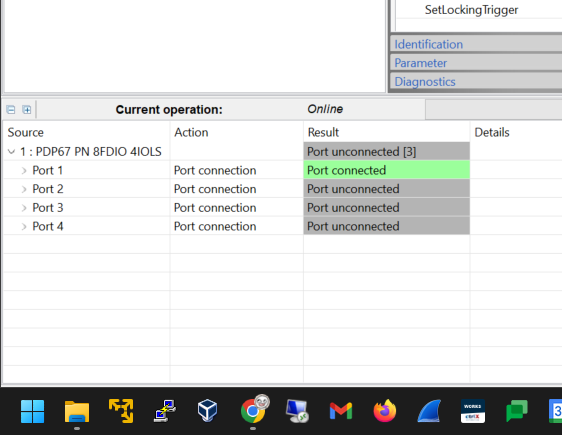Select Port 4's Port unconnected result

click(x=386, y=226)
